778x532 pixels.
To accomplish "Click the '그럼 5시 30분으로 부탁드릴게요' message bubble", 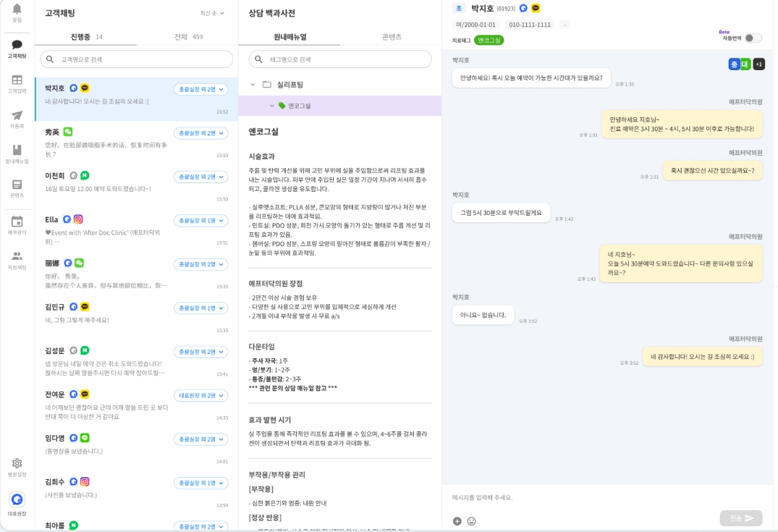I will tap(501, 212).
